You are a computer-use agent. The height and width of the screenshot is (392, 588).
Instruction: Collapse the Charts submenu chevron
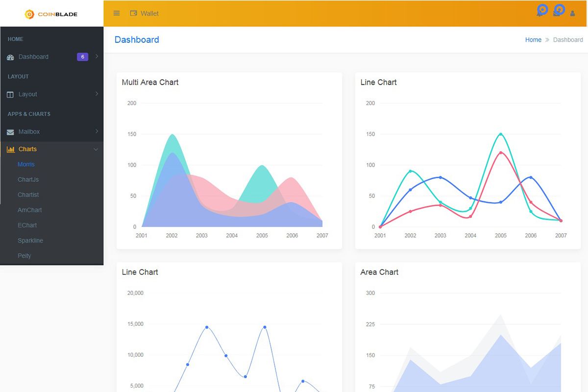(x=96, y=149)
